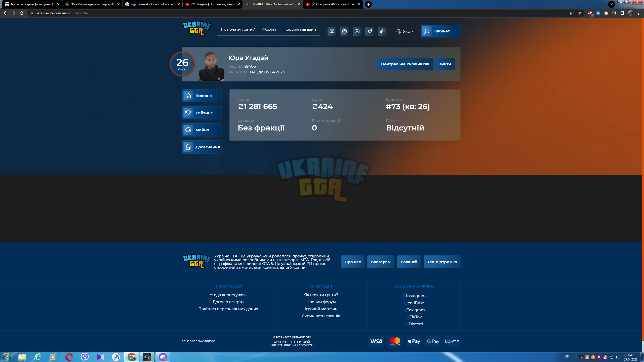This screenshot has width=644, height=362.
Task: Open Угода користувача footer link
Action: (228, 295)
